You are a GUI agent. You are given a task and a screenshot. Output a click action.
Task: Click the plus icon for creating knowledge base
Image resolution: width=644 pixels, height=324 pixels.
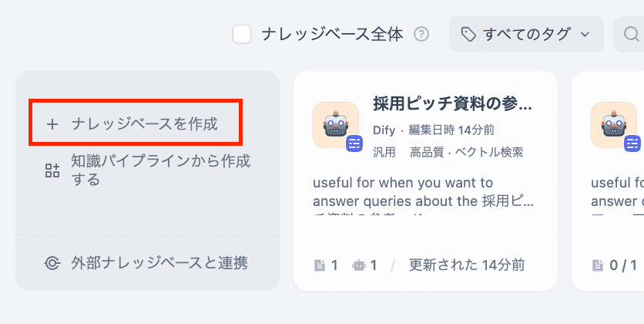tap(52, 123)
